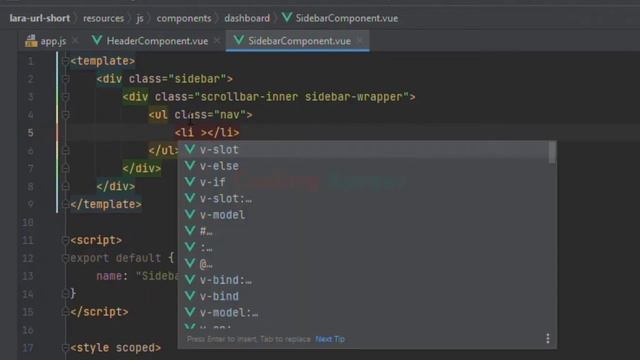
Task: Switch to HeaderComponent.vue tab
Action: (x=150, y=41)
